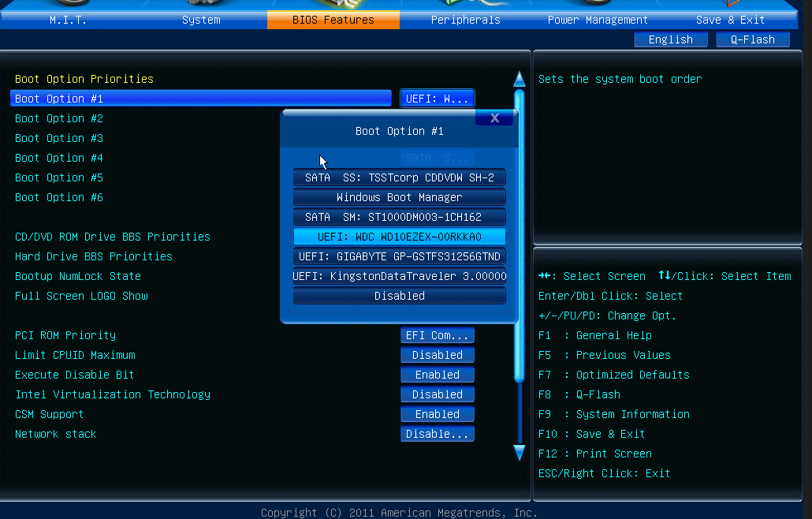Select Bootup NumLock State setting
Image resolution: width=812 pixels, height=519 pixels.
pos(78,276)
